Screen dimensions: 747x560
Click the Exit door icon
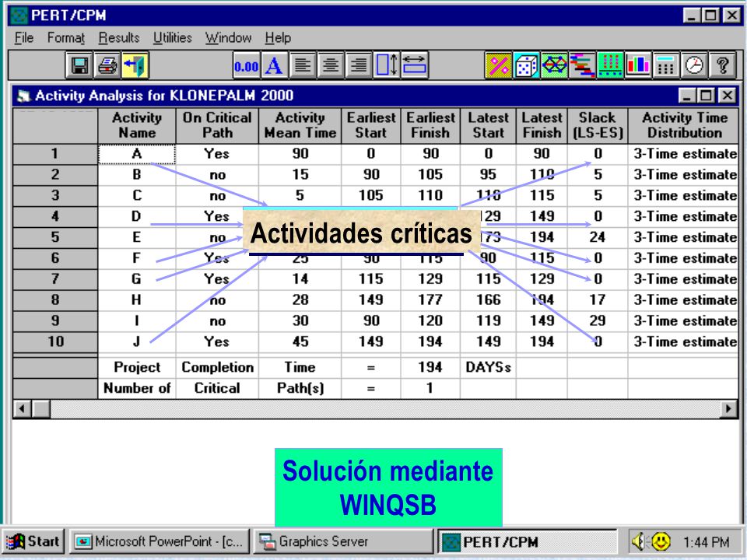click(135, 65)
